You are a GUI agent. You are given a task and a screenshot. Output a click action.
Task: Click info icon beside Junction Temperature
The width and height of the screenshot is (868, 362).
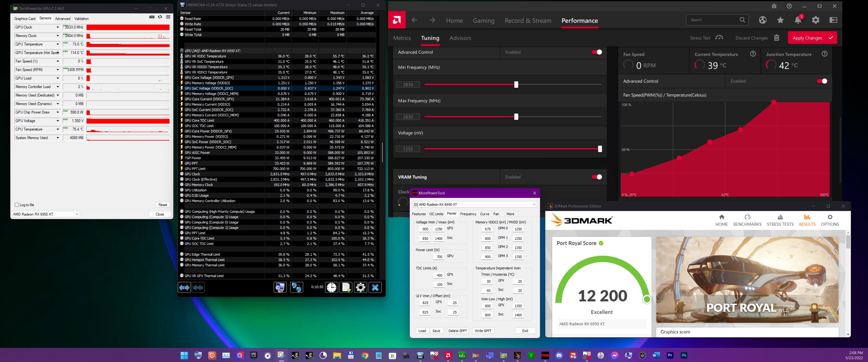pyautogui.click(x=825, y=54)
